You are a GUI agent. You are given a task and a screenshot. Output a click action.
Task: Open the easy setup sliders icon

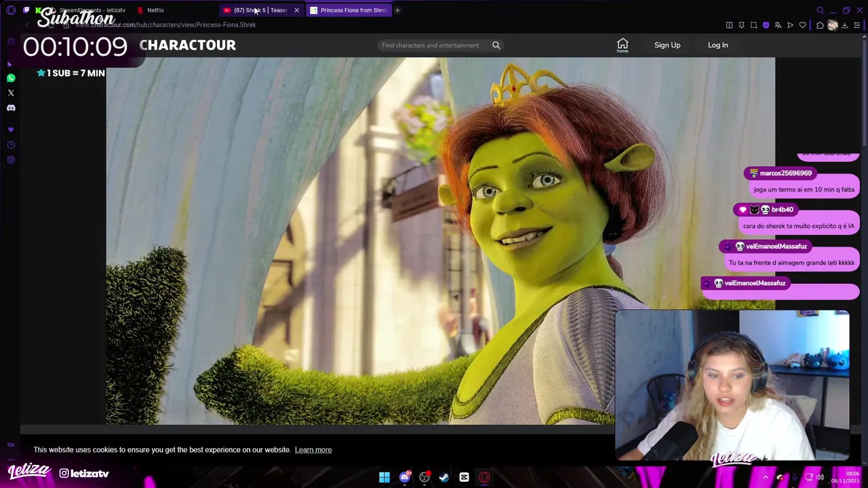[x=857, y=25]
